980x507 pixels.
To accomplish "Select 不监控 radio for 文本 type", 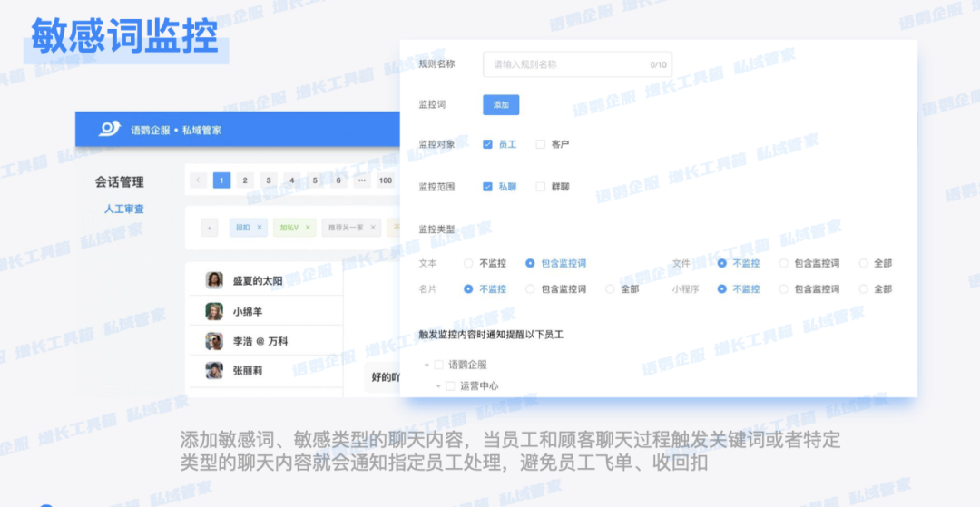I will point(468,263).
